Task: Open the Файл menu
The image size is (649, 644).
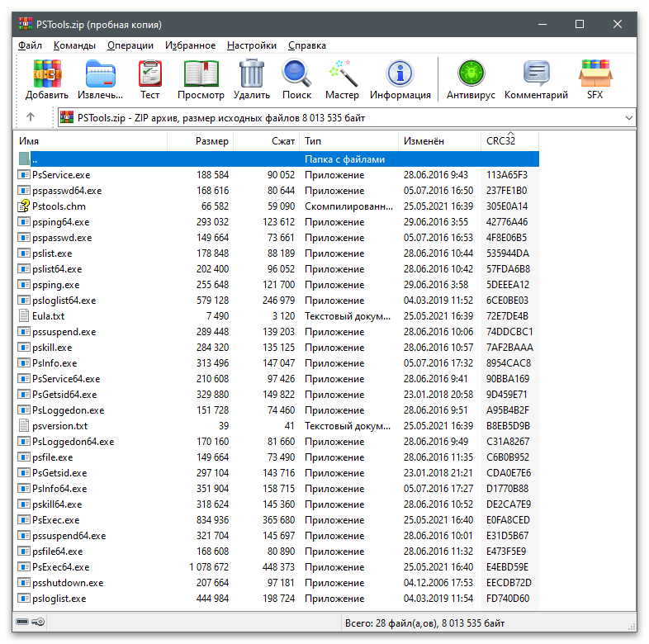Action: tap(31, 45)
